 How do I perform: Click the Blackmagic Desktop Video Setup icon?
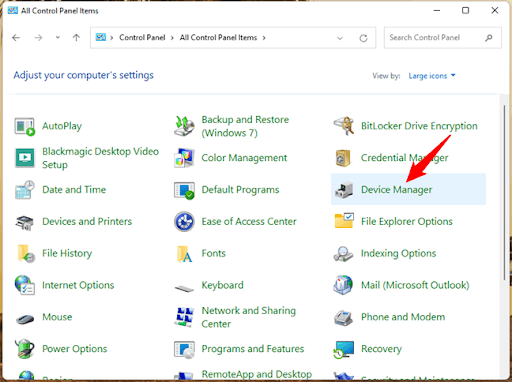coord(25,158)
